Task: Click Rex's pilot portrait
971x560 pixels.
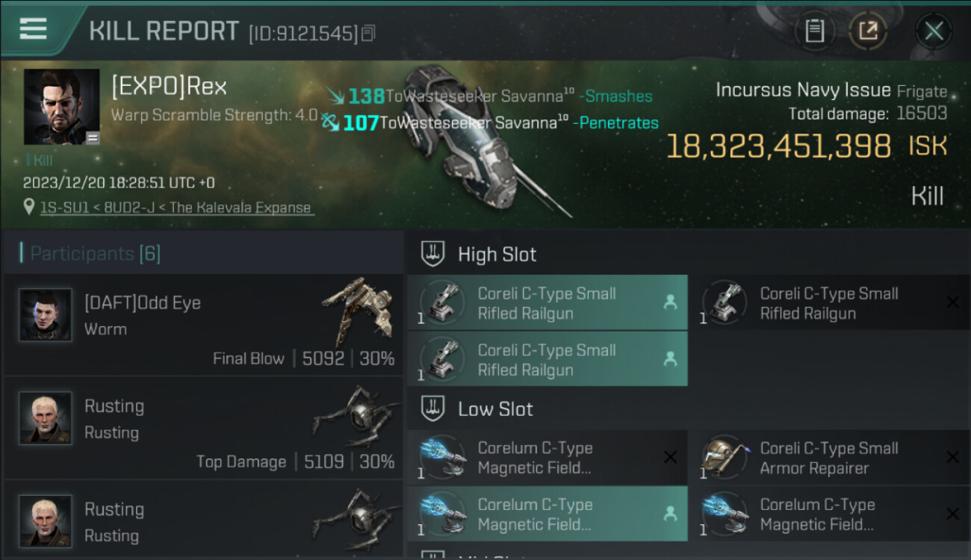Action: (62, 107)
